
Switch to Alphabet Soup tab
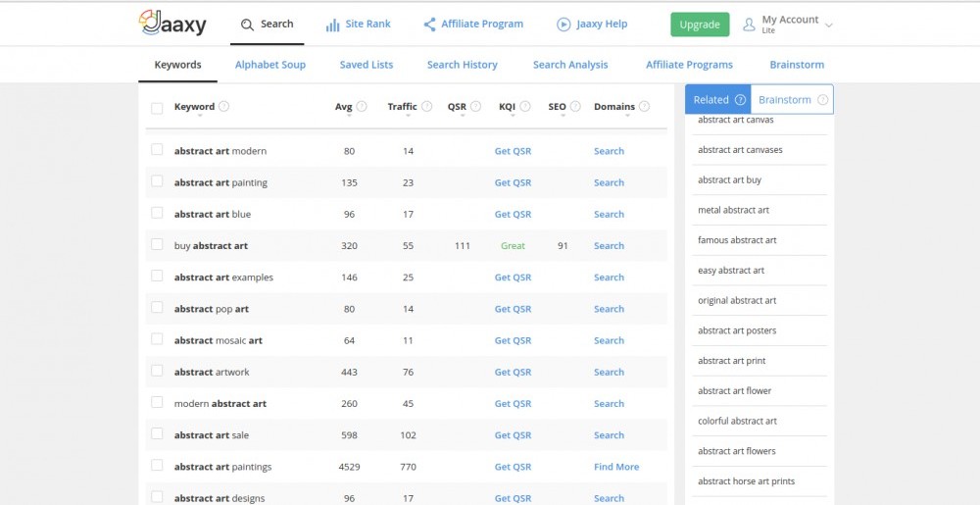pos(270,65)
